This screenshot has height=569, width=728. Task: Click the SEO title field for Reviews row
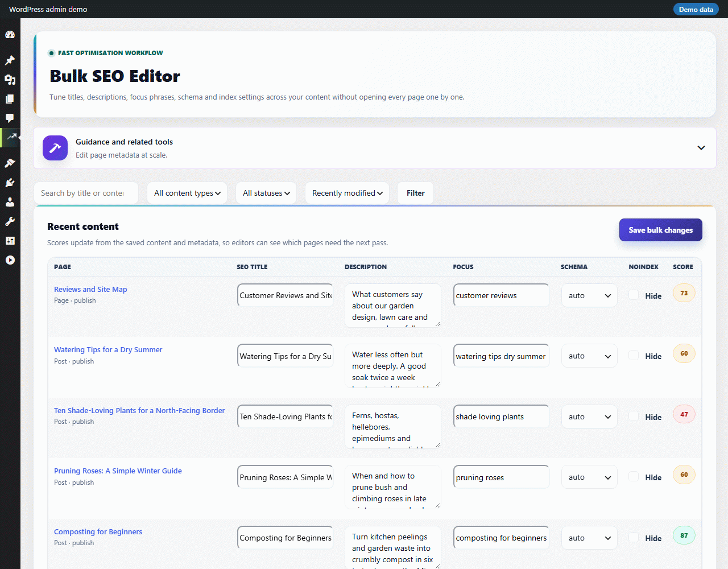285,295
